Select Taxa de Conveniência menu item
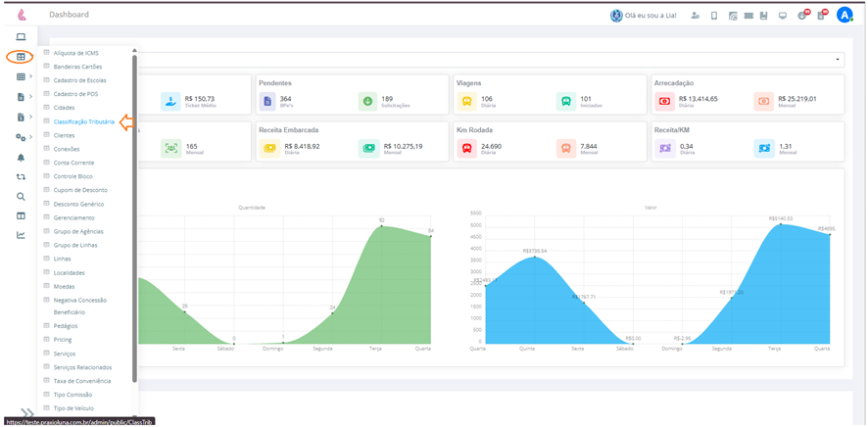The height and width of the screenshot is (427, 868). click(x=82, y=381)
